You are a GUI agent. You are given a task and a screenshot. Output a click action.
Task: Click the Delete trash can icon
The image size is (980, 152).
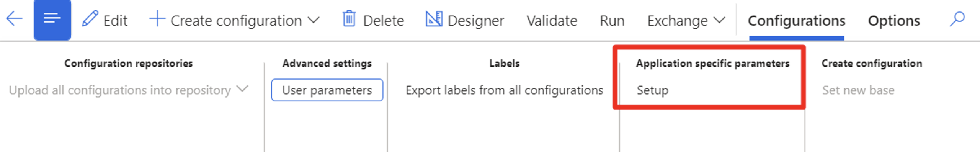349,19
